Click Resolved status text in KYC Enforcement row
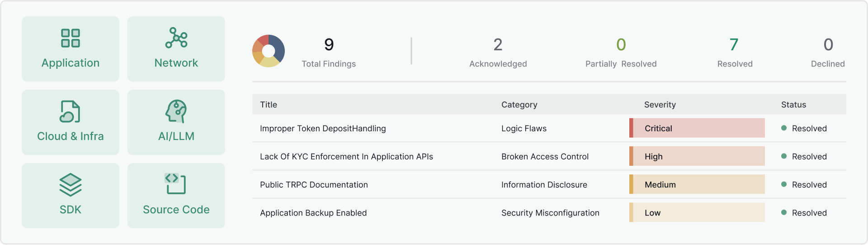The image size is (868, 245). pyautogui.click(x=809, y=156)
